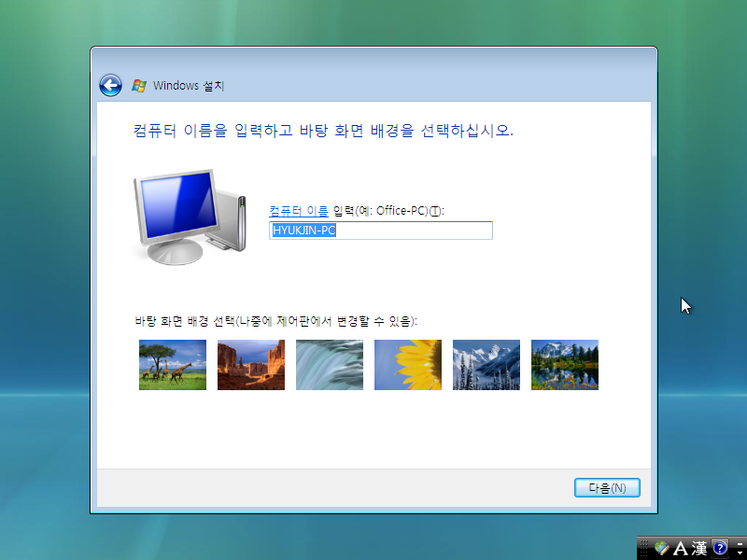747x560 pixels.
Task: Select the mountain lake reflection wallpaper
Action: click(x=565, y=365)
